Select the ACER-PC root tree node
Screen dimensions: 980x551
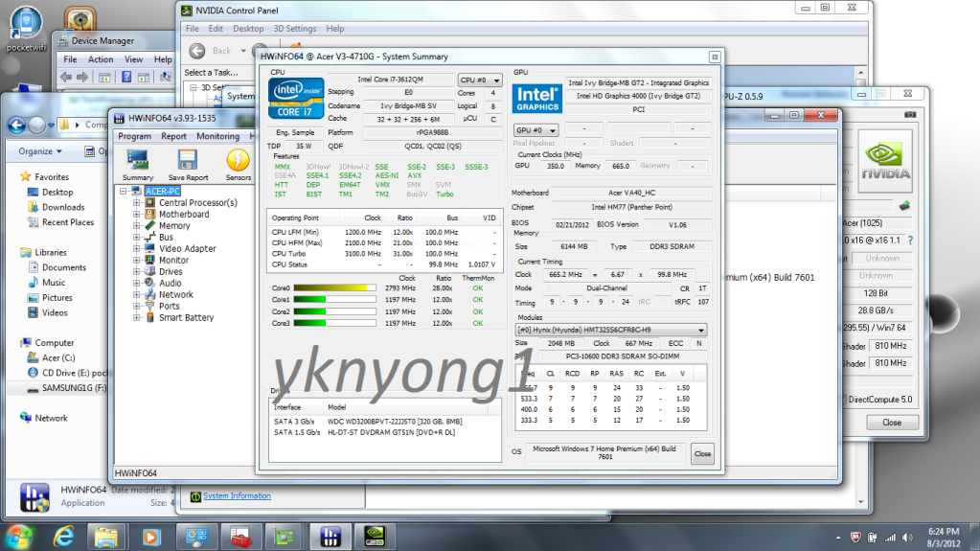[x=163, y=192]
